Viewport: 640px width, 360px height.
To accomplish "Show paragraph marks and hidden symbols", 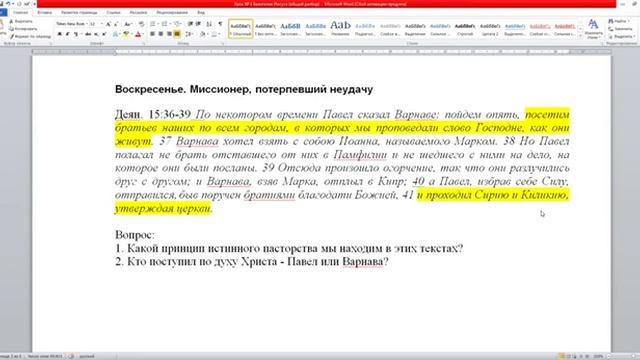I will [220, 24].
